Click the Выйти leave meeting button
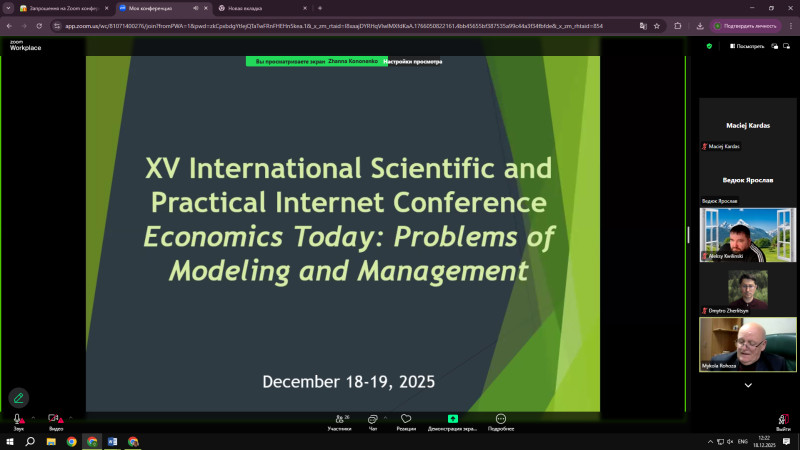This screenshot has height=450, width=800. pos(782,420)
